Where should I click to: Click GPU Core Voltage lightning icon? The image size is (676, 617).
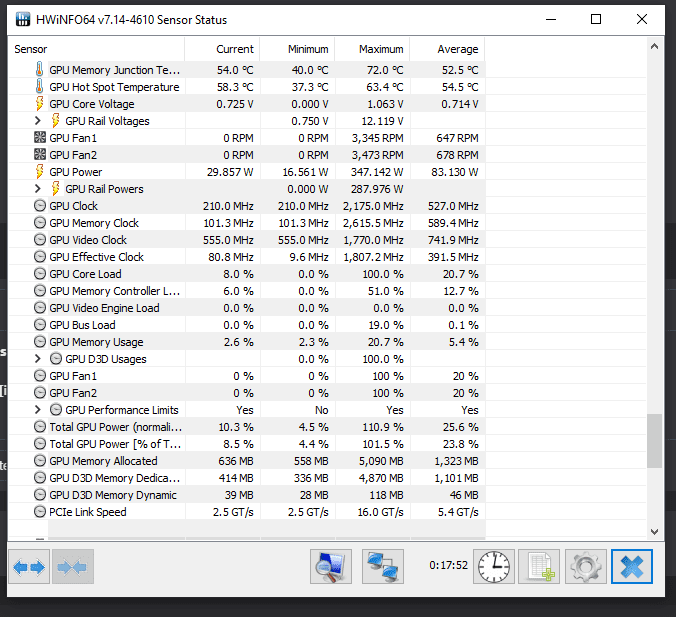39,103
